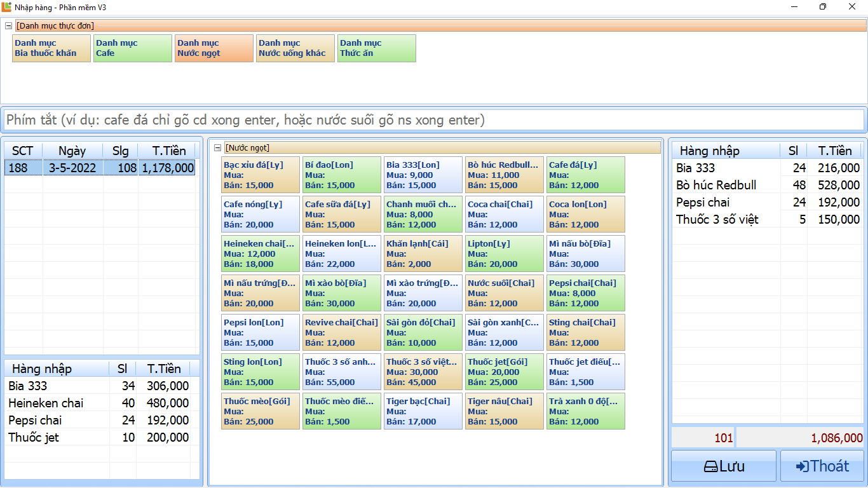Select the Trà xanh 0 độ tile
The image size is (868, 488).
pos(586,411)
